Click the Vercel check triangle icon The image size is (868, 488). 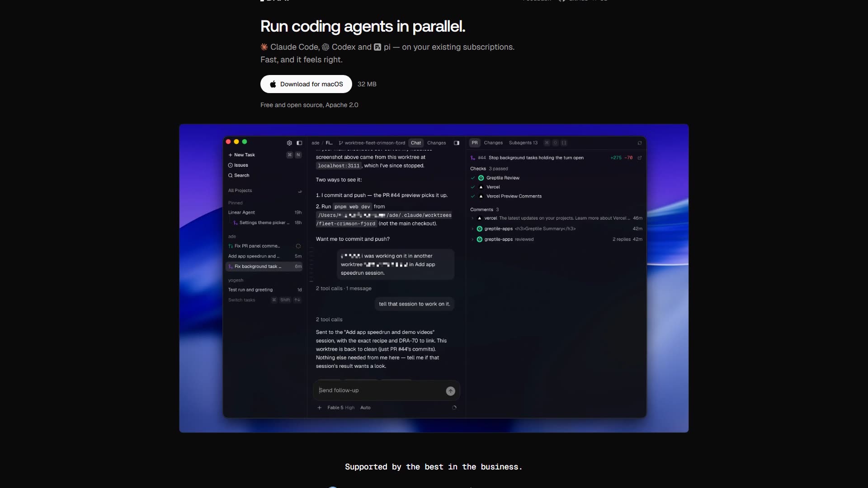(481, 187)
